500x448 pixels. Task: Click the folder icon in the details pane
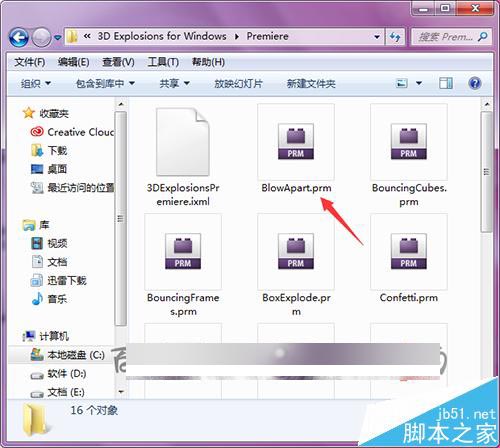click(36, 420)
